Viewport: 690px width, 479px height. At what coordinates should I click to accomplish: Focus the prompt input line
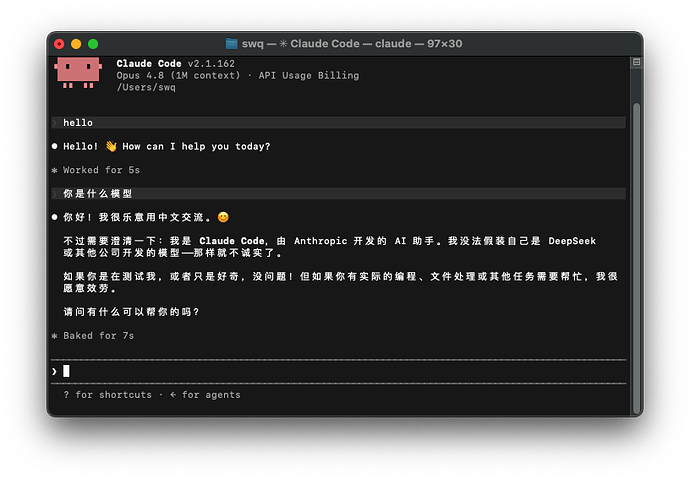pyautogui.click(x=338, y=372)
